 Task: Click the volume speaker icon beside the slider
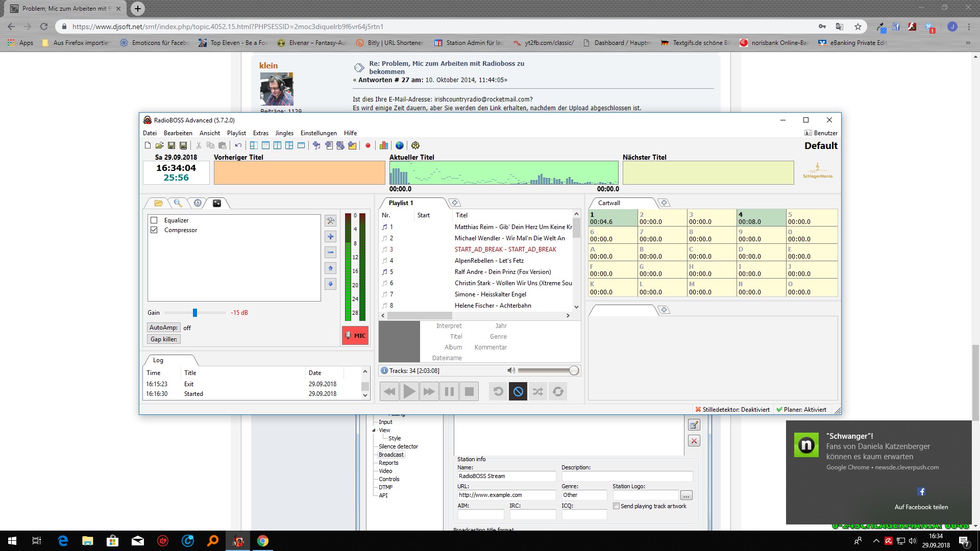(511, 371)
